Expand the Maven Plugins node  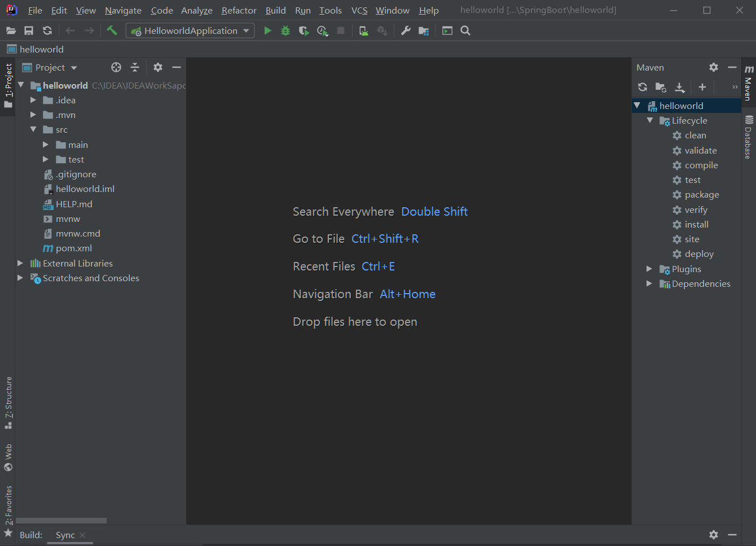(x=649, y=269)
